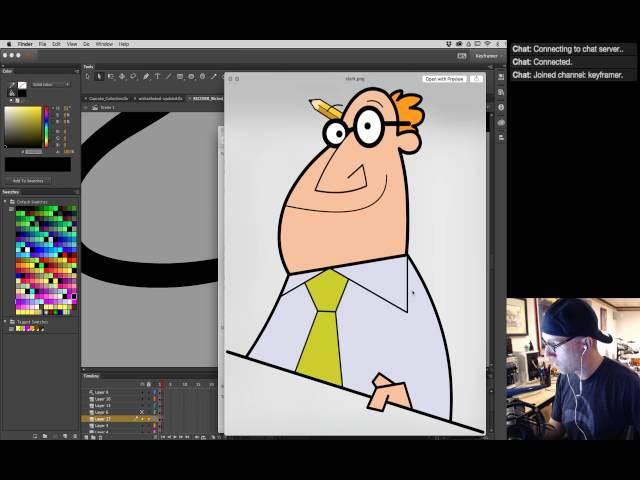Viewport: 640px width, 480px height.
Task: Collapse the Default Swatches folder
Action: click(x=5, y=202)
